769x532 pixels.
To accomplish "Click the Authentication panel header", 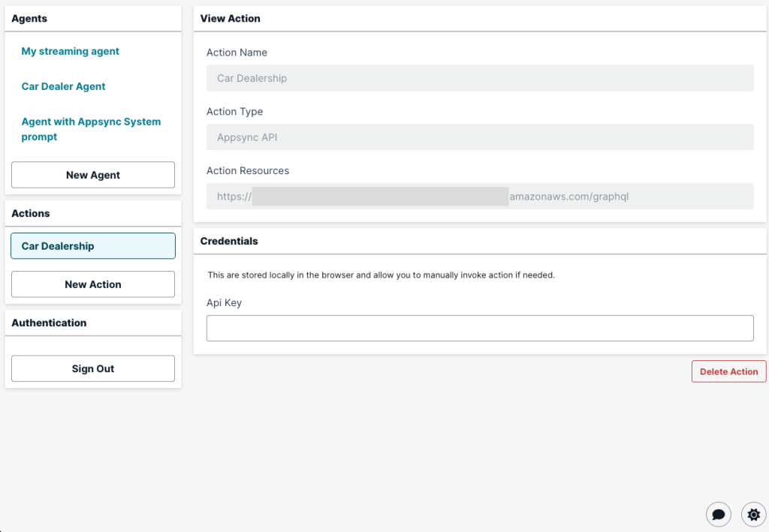I will (49, 323).
